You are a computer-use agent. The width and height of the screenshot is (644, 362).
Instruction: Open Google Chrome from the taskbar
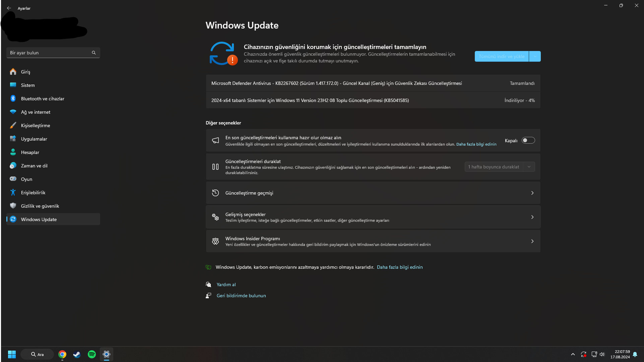click(x=62, y=354)
